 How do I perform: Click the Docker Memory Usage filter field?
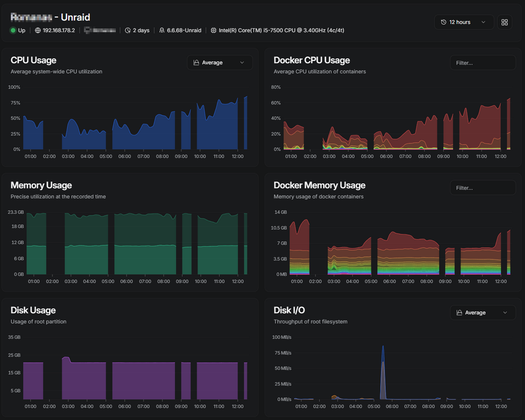click(483, 188)
